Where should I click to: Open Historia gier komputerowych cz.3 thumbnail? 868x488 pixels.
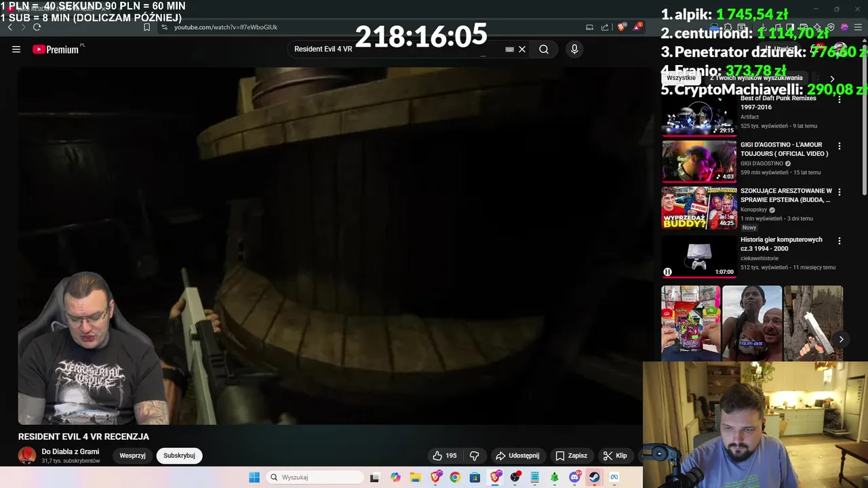click(x=698, y=256)
